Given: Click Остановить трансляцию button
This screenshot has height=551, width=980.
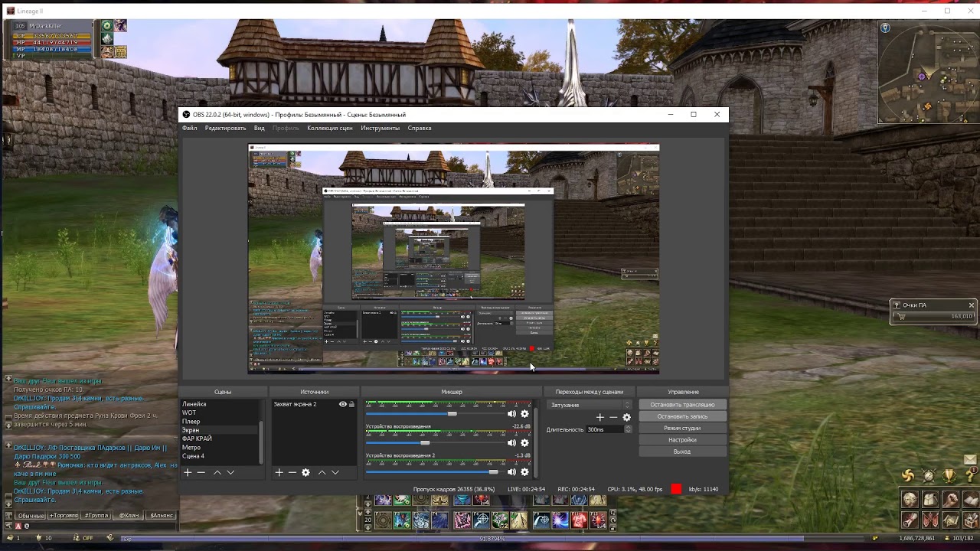Looking at the screenshot, I should [682, 405].
